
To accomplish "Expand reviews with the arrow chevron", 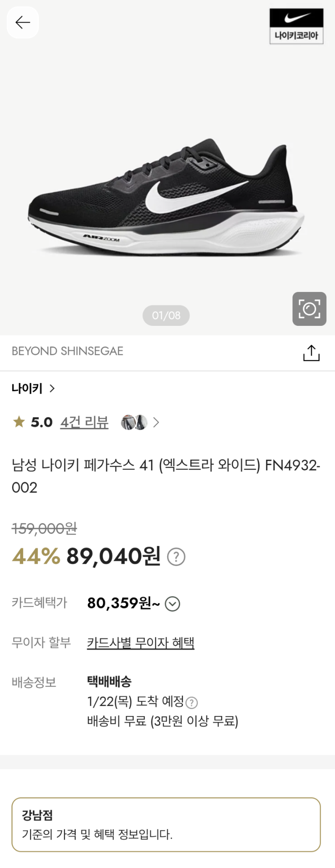I will 156,422.
